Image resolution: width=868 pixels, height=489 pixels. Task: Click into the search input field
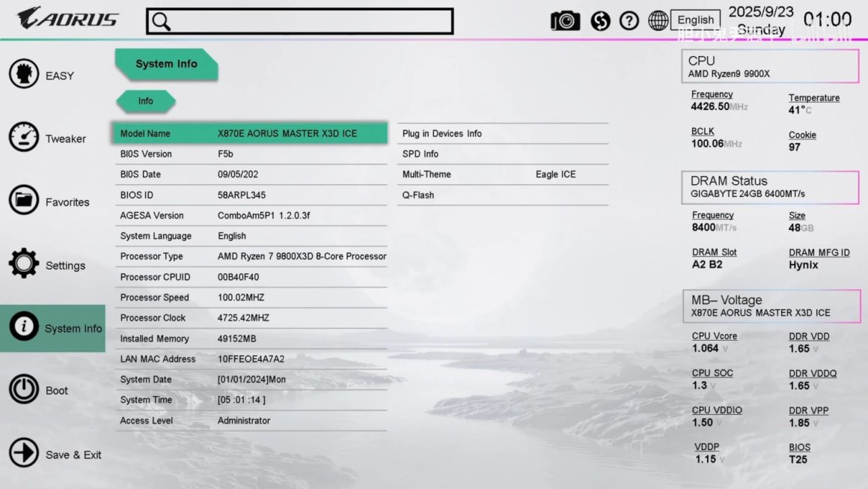pyautogui.click(x=311, y=22)
